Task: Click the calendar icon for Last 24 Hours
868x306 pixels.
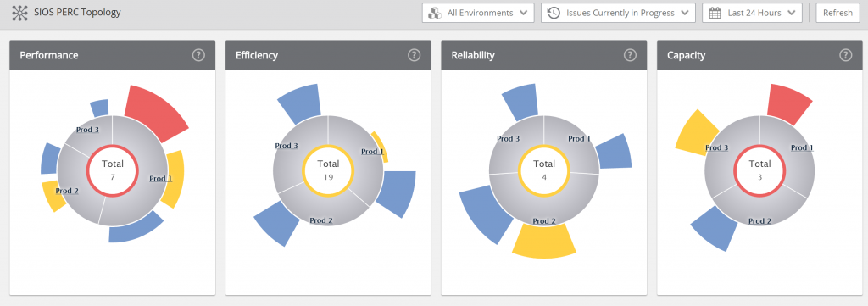Action: (x=715, y=13)
